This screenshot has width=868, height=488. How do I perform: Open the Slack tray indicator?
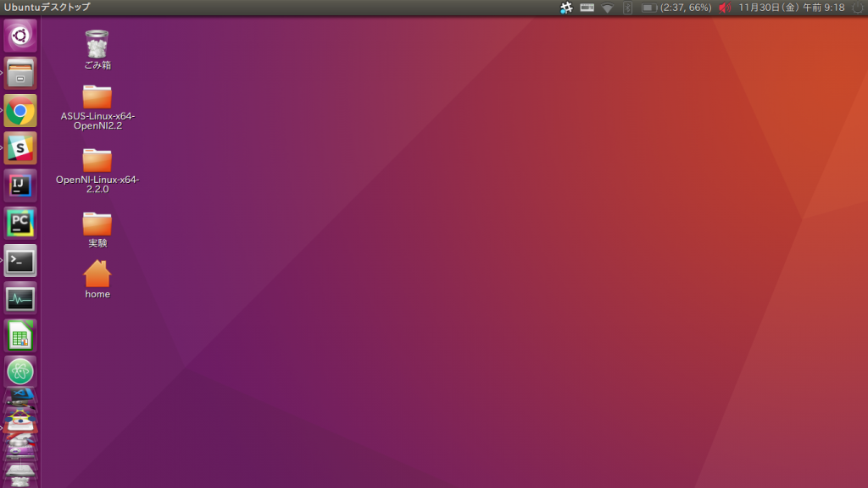(565, 8)
